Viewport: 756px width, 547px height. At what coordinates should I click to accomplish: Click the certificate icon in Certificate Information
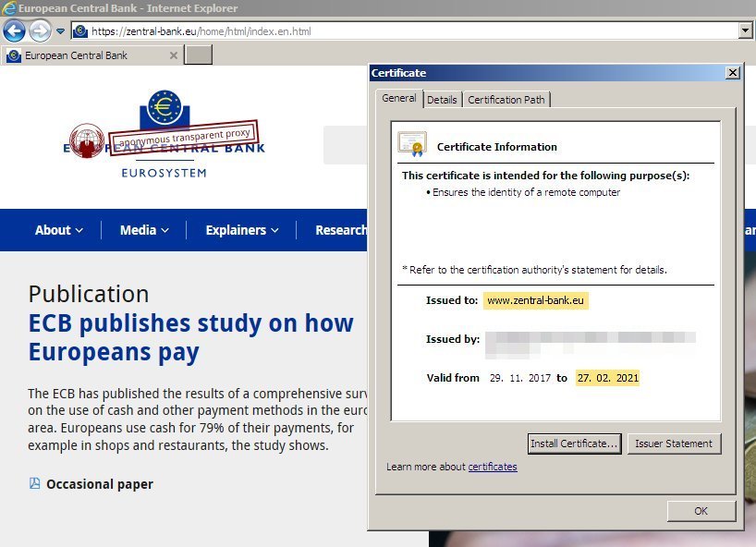click(411, 145)
